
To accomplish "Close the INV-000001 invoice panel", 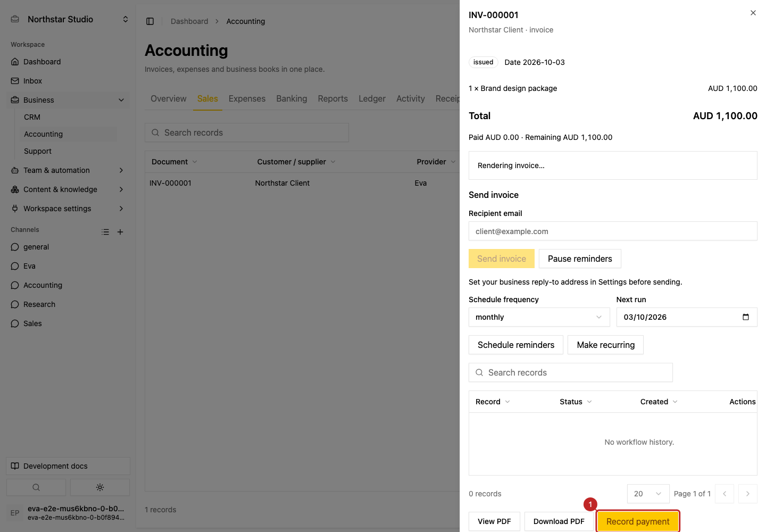I will pyautogui.click(x=753, y=13).
